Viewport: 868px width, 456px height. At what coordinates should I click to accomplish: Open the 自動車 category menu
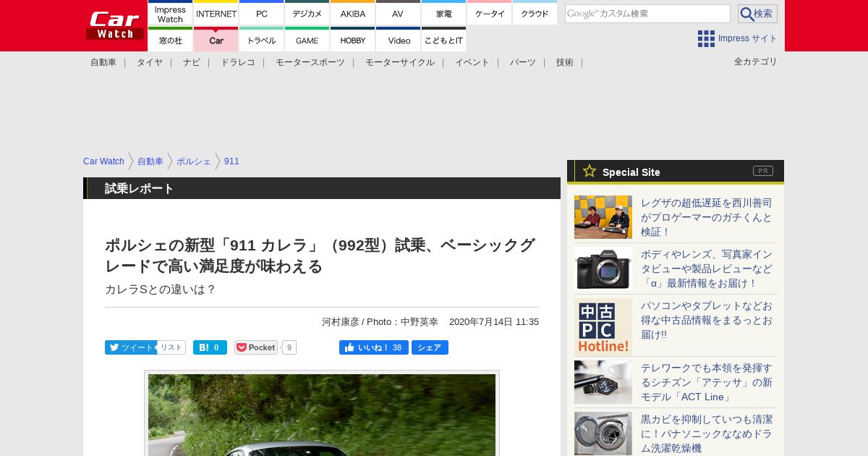[103, 62]
